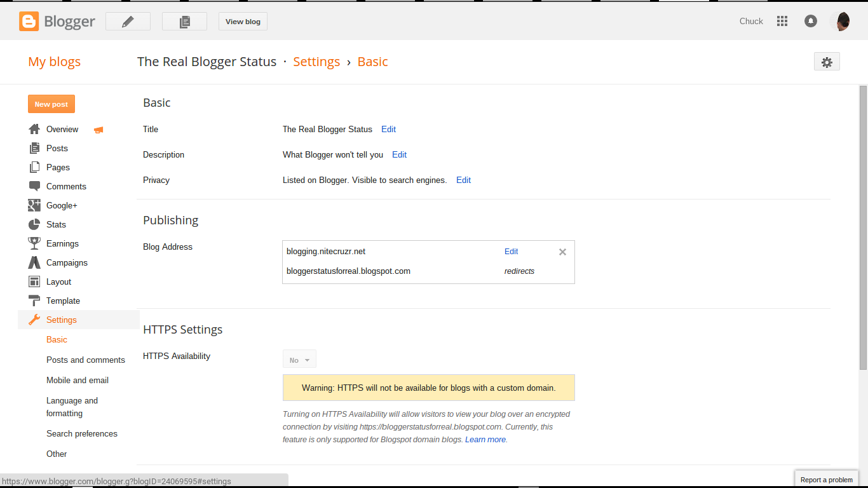
Task: Open Search preferences settings
Action: point(82,433)
